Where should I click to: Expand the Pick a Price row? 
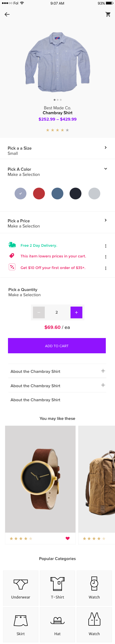click(57, 223)
